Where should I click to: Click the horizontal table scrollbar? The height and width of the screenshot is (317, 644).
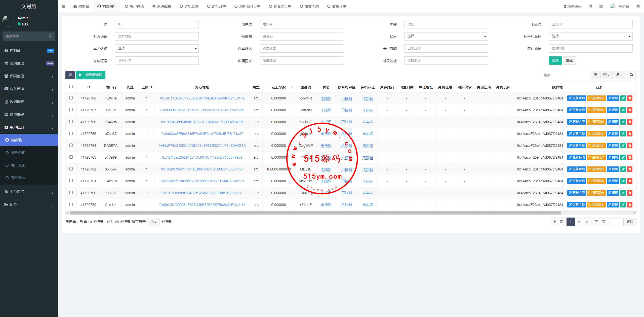coord(314,213)
